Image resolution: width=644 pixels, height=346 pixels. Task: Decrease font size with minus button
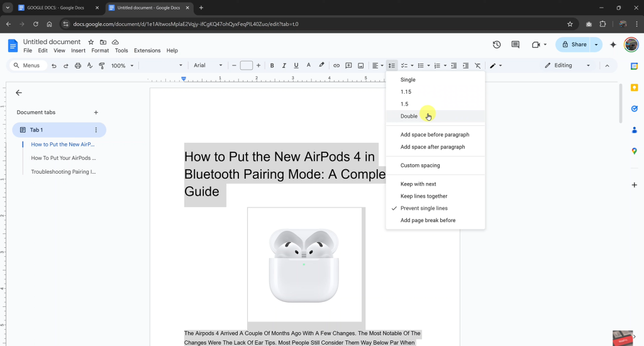234,66
